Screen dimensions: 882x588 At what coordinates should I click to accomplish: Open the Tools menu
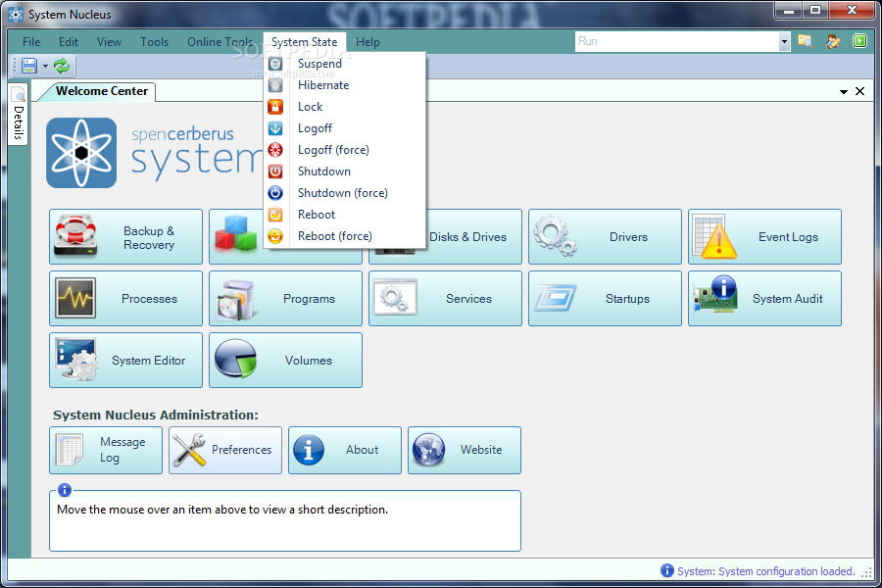tap(155, 42)
